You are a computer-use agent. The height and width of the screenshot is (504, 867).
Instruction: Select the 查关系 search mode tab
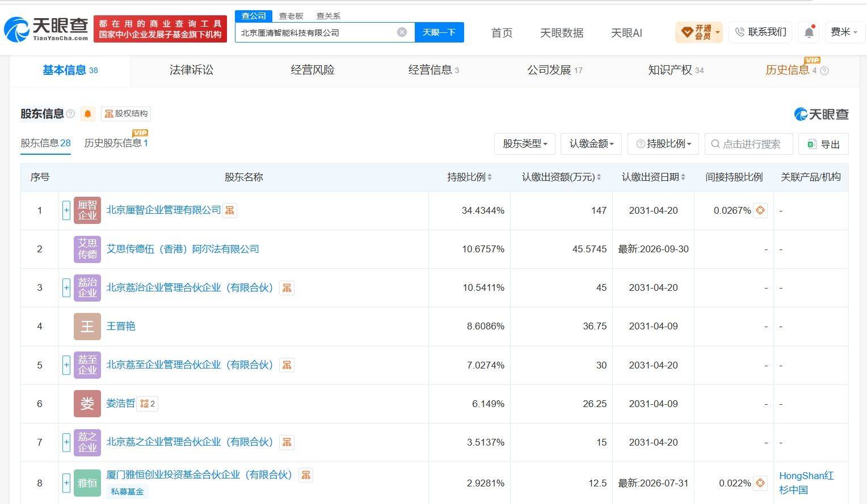(x=329, y=16)
